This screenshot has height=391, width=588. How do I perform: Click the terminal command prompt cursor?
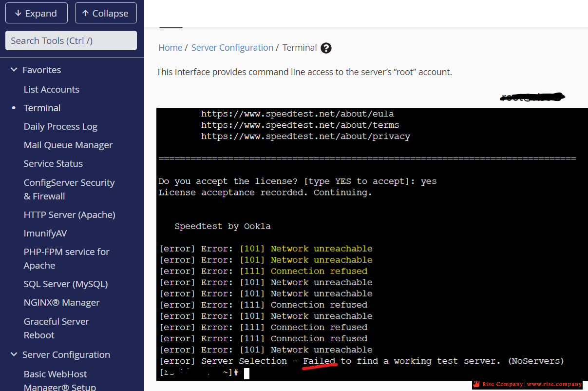pyautogui.click(x=247, y=373)
